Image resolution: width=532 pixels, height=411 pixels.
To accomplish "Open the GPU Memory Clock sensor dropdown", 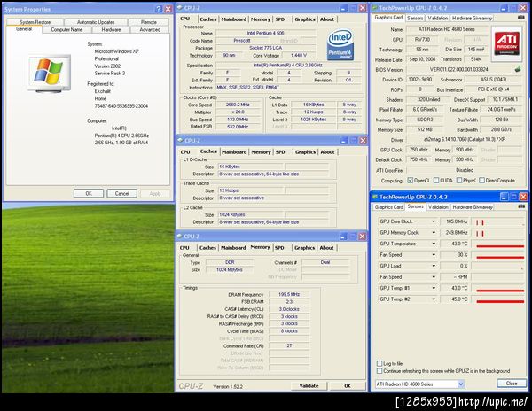I will tap(434, 233).
